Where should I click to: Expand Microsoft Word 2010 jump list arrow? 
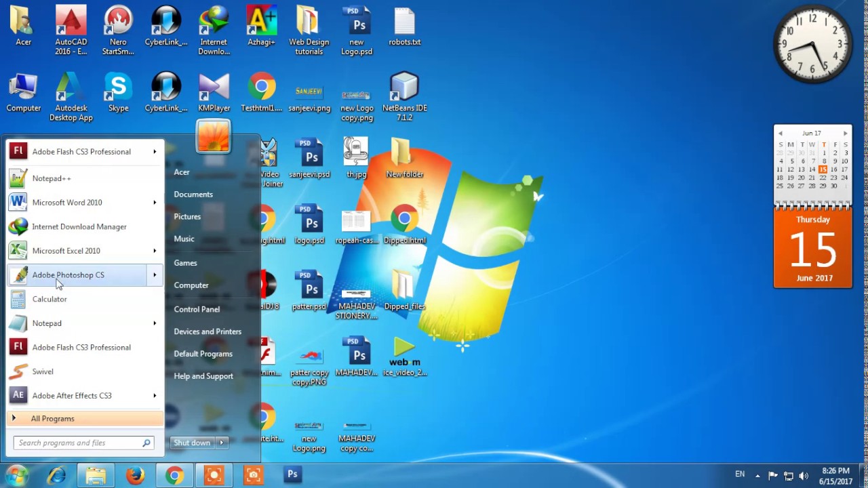pyautogui.click(x=155, y=203)
